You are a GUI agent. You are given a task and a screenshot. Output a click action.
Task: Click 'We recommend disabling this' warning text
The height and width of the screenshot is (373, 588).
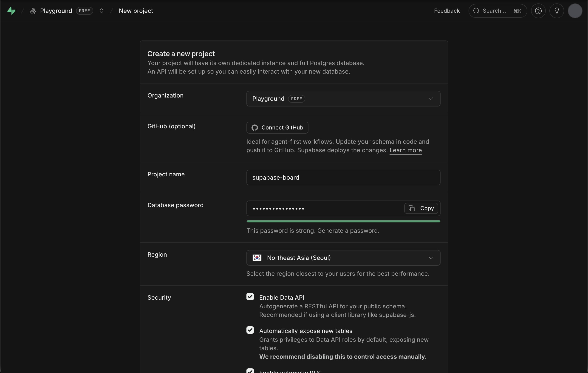(343, 357)
